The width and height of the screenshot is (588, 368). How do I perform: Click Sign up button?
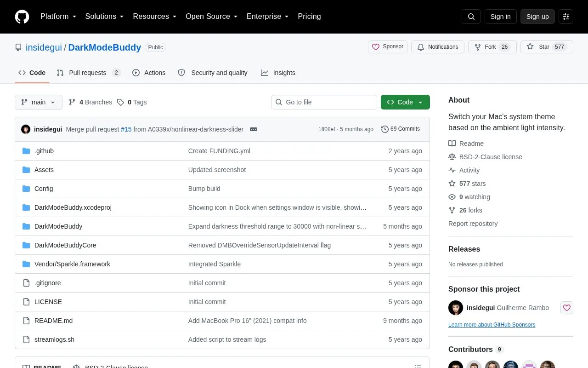click(x=537, y=17)
